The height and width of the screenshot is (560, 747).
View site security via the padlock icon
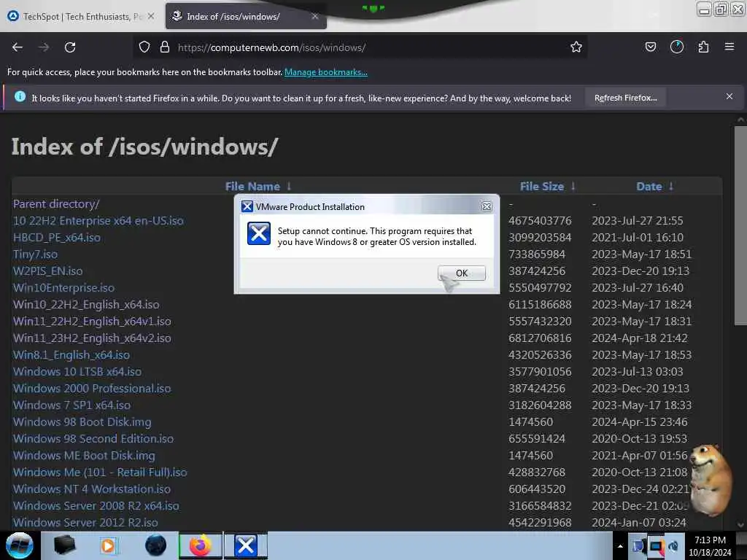tap(165, 47)
